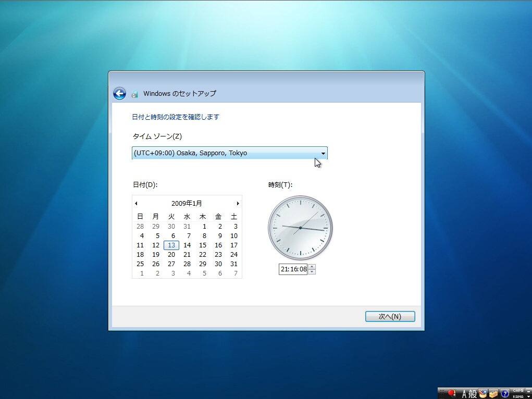Go back using the blue arrow button

(x=119, y=93)
